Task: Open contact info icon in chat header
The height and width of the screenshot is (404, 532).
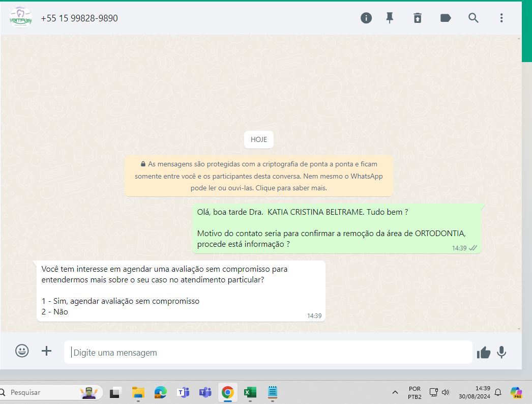Action: pyautogui.click(x=366, y=18)
